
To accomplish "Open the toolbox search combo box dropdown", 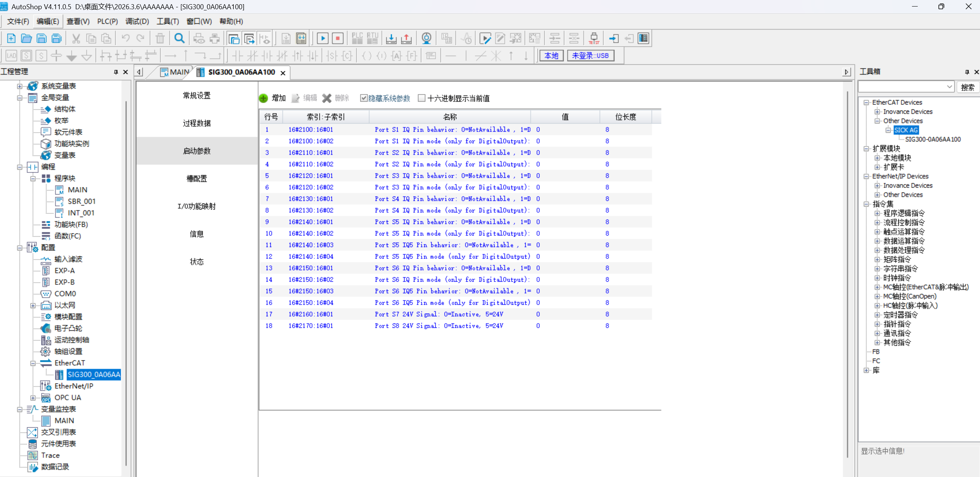I will click(949, 87).
